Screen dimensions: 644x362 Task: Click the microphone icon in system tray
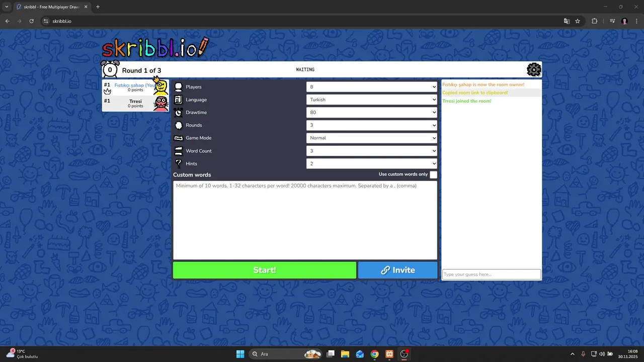point(583,354)
